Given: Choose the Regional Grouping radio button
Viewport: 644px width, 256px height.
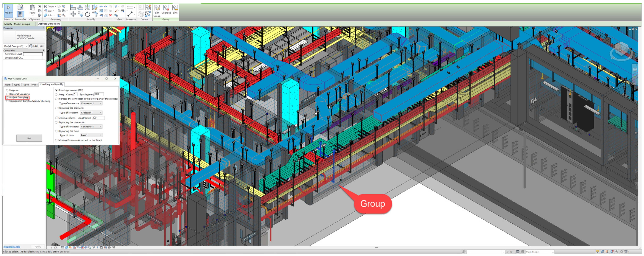Looking at the screenshot, I should point(8,94).
